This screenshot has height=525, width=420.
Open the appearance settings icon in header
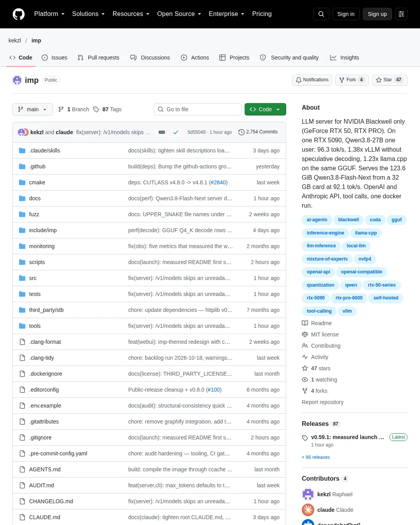[x=401, y=14]
